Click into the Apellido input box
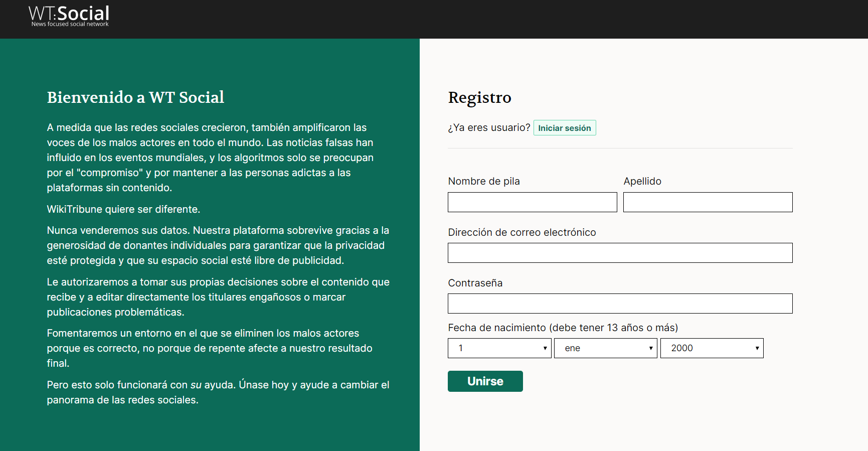 pyautogui.click(x=707, y=202)
